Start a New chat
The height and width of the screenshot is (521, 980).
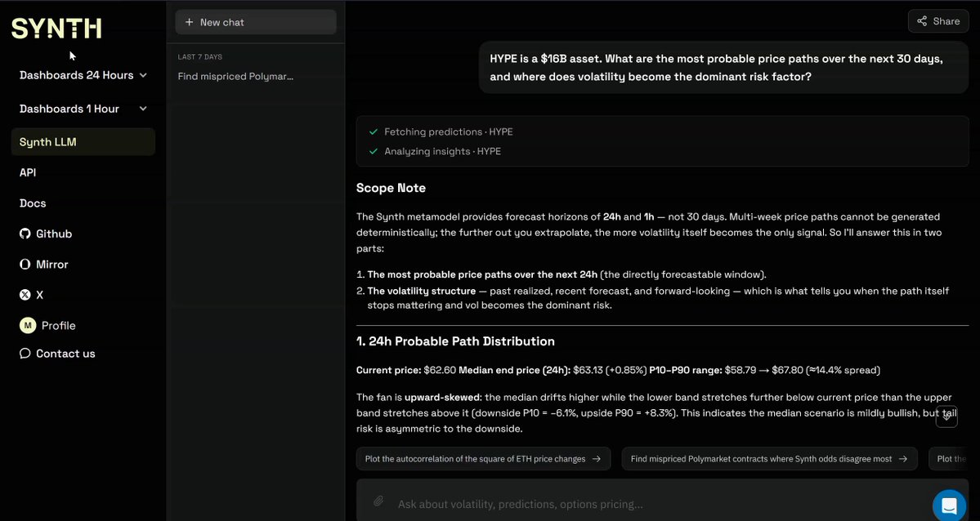point(256,23)
